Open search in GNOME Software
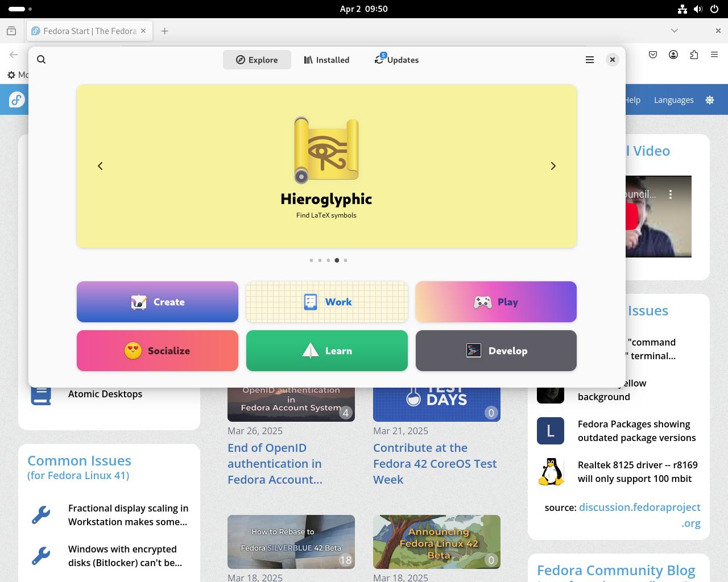This screenshot has width=728, height=582. (x=41, y=60)
